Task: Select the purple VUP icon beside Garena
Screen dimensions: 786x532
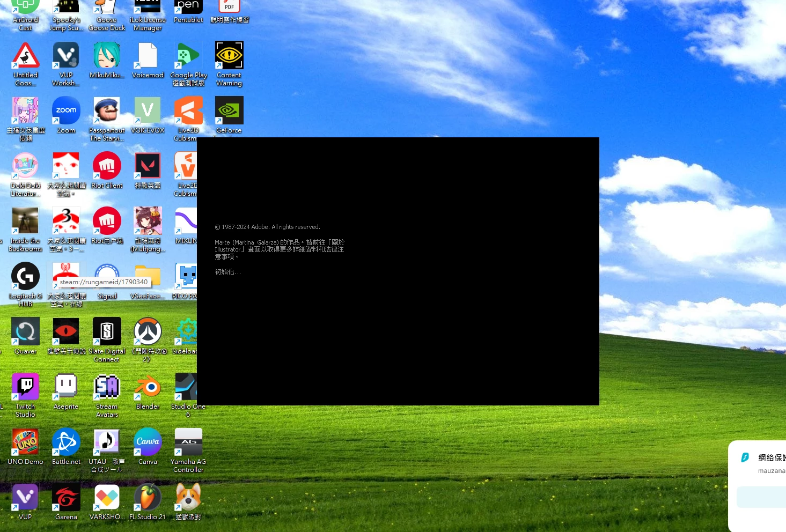Action: click(x=25, y=502)
